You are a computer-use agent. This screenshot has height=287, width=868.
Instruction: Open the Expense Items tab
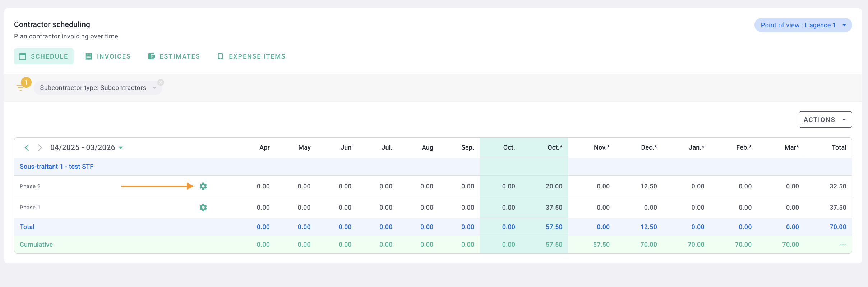click(251, 56)
